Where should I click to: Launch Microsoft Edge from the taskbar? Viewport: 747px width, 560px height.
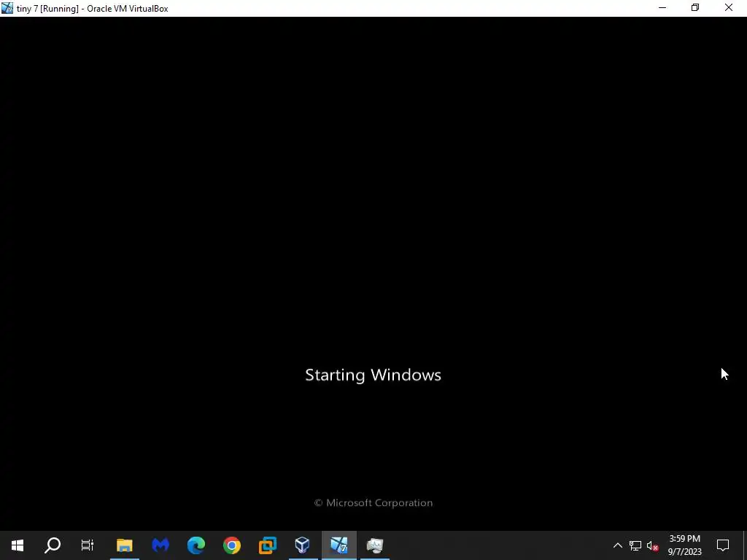196,545
